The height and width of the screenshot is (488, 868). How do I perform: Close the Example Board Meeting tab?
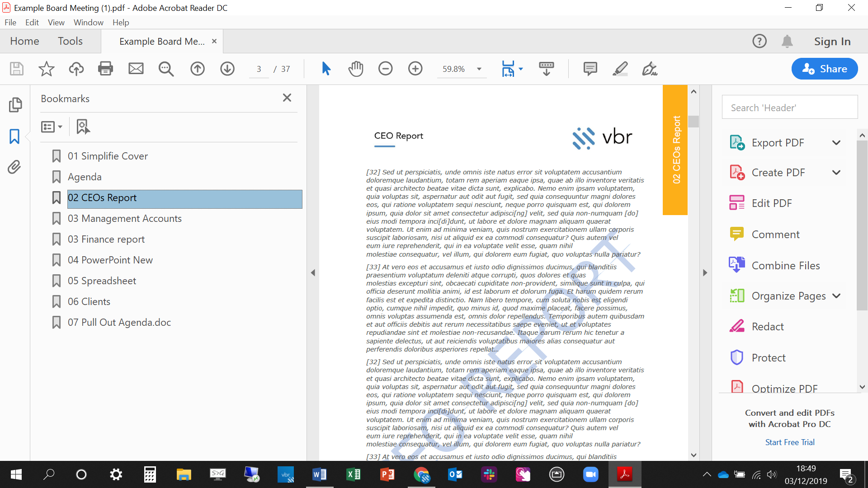coord(214,41)
